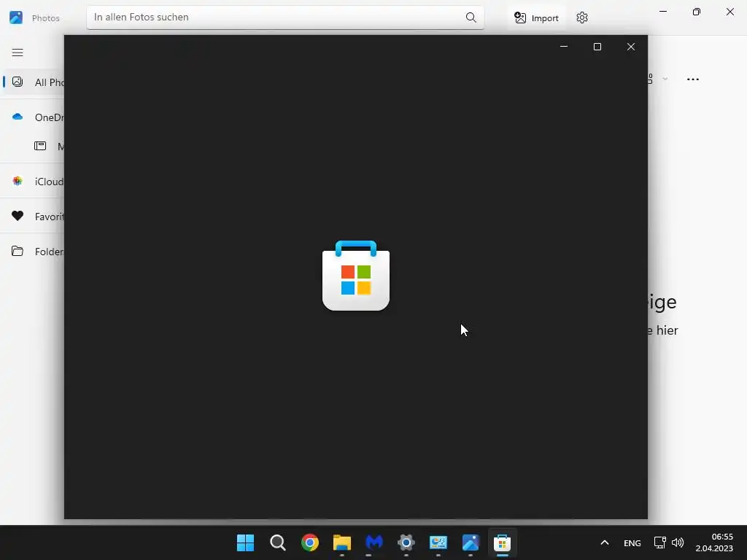Switch to Photos app via taskbar
This screenshot has height=560, width=747.
(471, 542)
